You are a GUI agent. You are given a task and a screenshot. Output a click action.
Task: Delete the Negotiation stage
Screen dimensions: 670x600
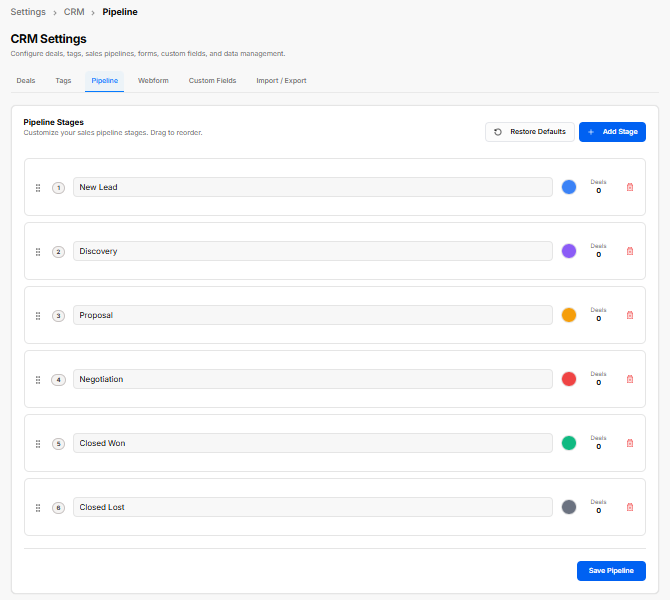[x=630, y=379]
